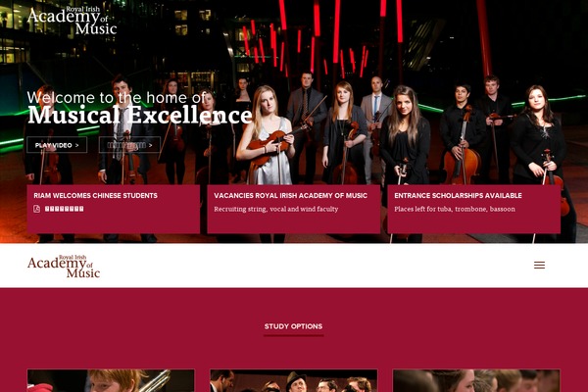
Task: Click the outlined button beside Play Video
Action: [x=129, y=145]
